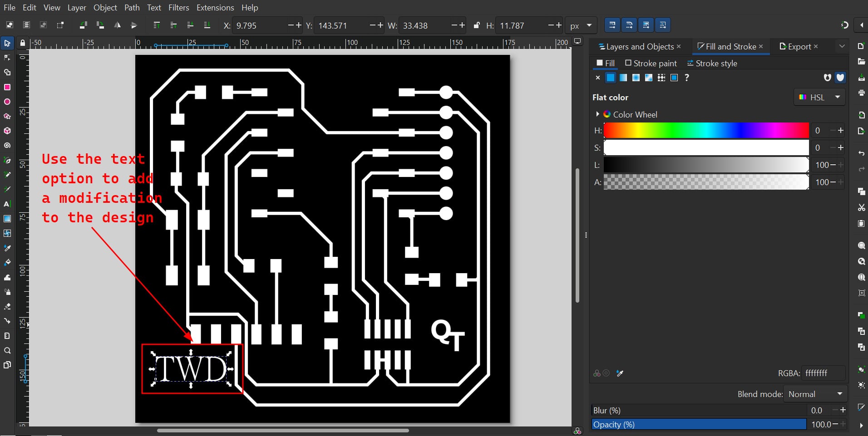Image resolution: width=868 pixels, height=436 pixels.
Task: Open the docked dialogs chevron menu
Action: tap(842, 46)
